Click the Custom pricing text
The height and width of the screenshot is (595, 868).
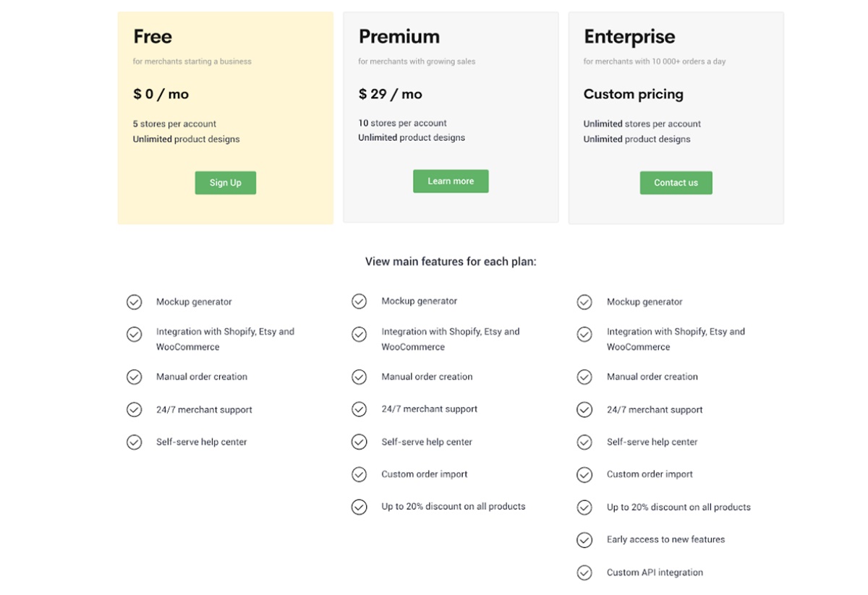pyautogui.click(x=633, y=94)
